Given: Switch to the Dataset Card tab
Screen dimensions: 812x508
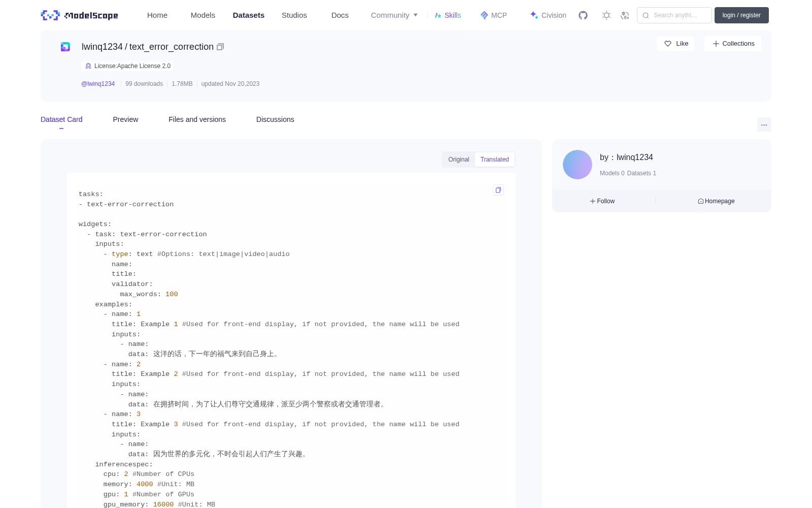Looking at the screenshot, I should coord(61,119).
